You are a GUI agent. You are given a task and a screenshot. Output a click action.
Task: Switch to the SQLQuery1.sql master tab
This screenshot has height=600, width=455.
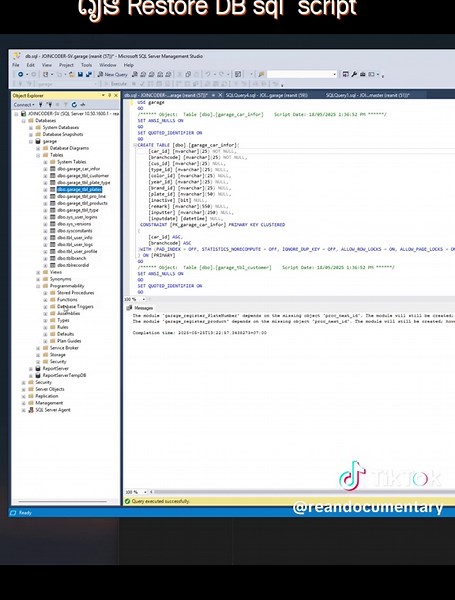point(367,95)
